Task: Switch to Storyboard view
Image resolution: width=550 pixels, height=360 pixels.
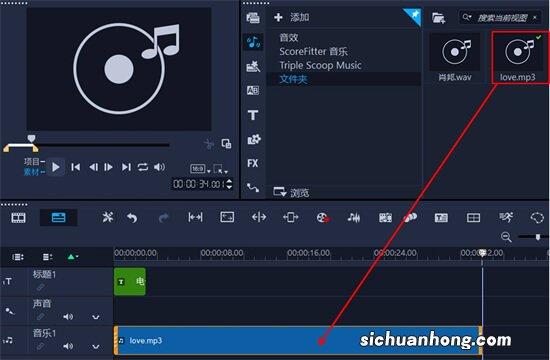Action: [x=18, y=218]
